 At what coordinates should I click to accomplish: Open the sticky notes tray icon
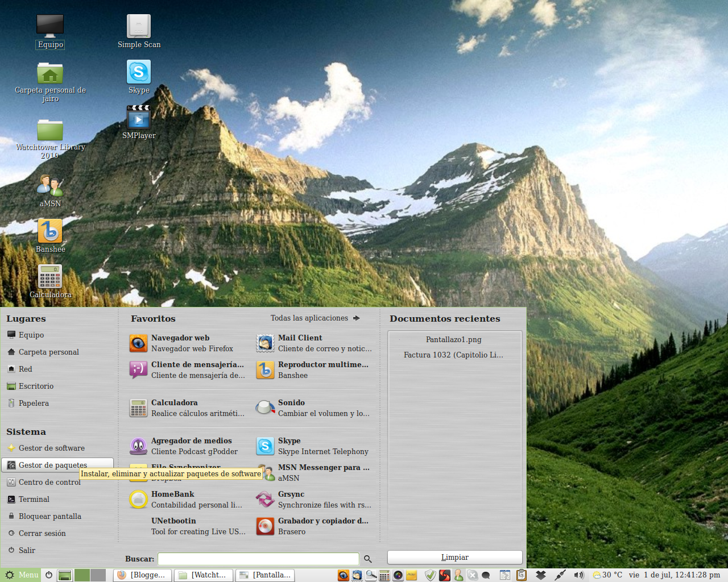412,575
